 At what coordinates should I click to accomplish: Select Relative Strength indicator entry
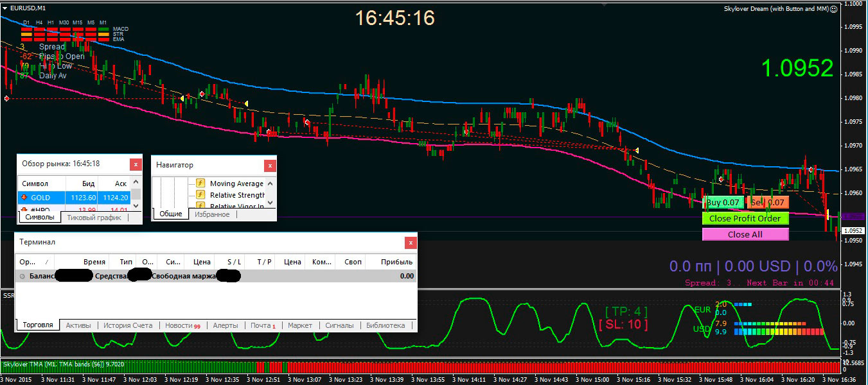point(237,195)
